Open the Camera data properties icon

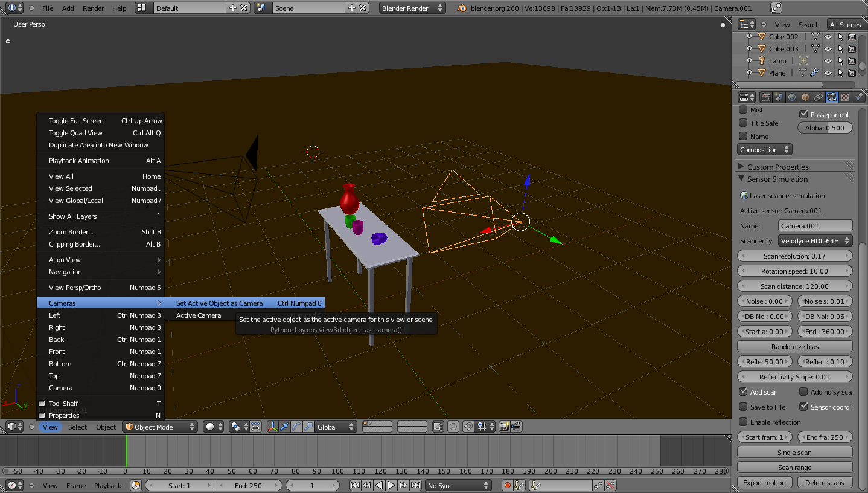(x=832, y=97)
